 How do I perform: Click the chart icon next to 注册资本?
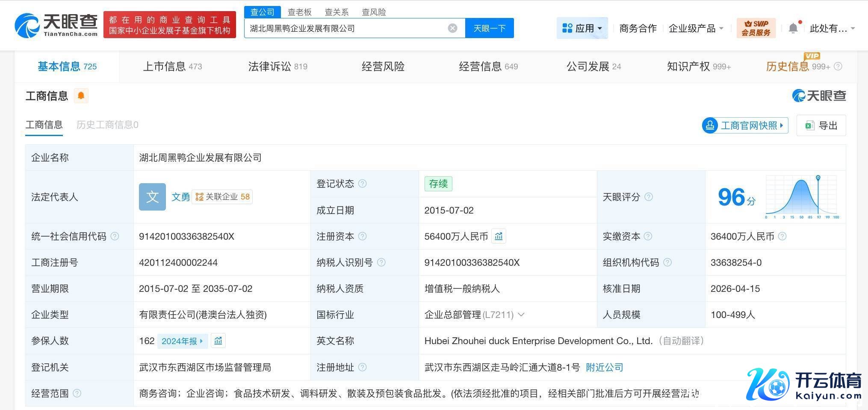(499, 236)
